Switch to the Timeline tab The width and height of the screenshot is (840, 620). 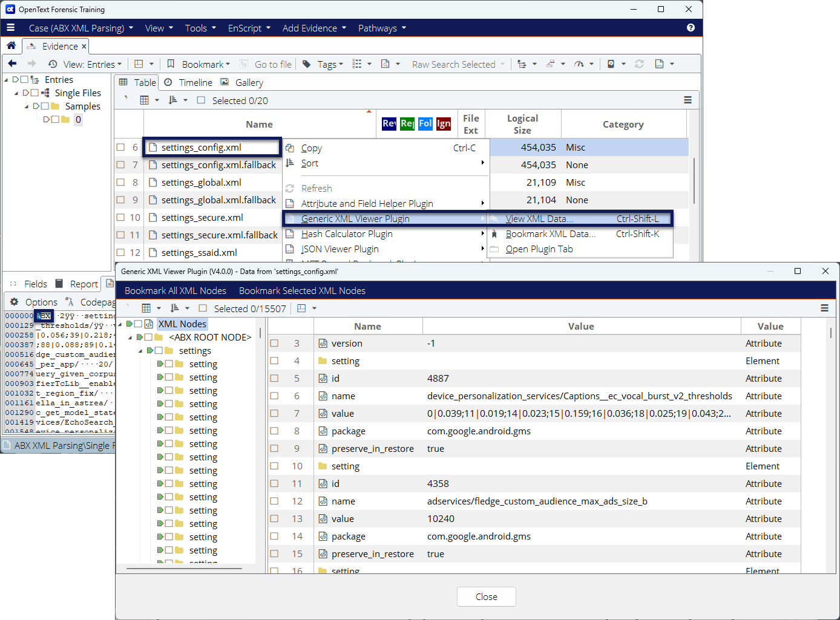click(188, 82)
